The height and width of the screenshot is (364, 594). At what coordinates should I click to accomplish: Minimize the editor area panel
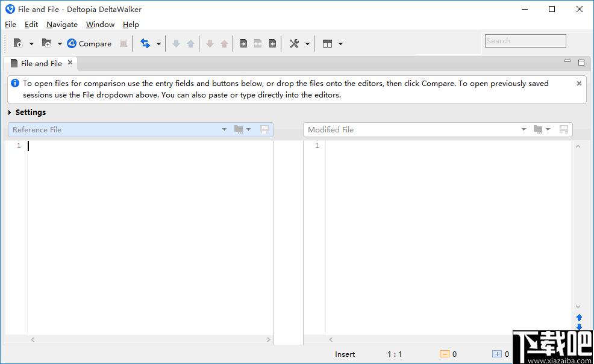(567, 61)
